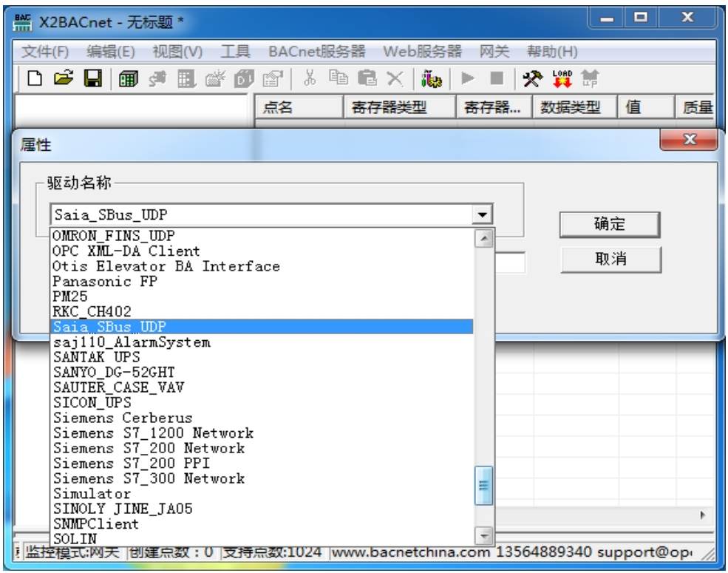Select Siemens S7_1200 Network driver

coord(262,433)
